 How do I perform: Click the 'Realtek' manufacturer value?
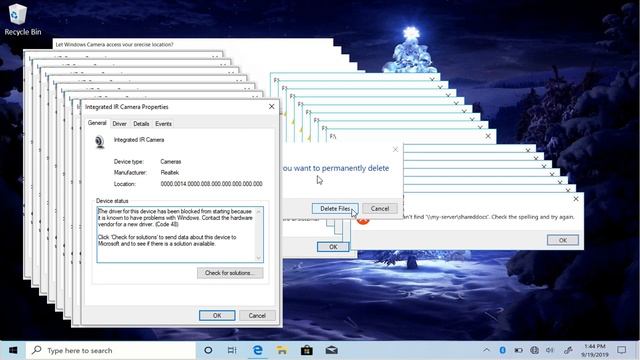click(169, 173)
